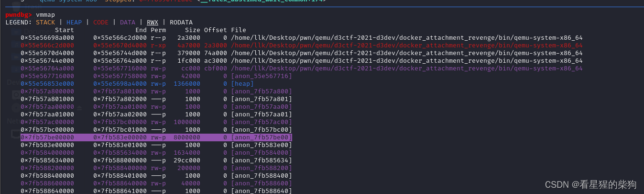The height and width of the screenshot is (194, 644).
Task: Select end address 0x7fb57aa02000
Action: click(120, 114)
